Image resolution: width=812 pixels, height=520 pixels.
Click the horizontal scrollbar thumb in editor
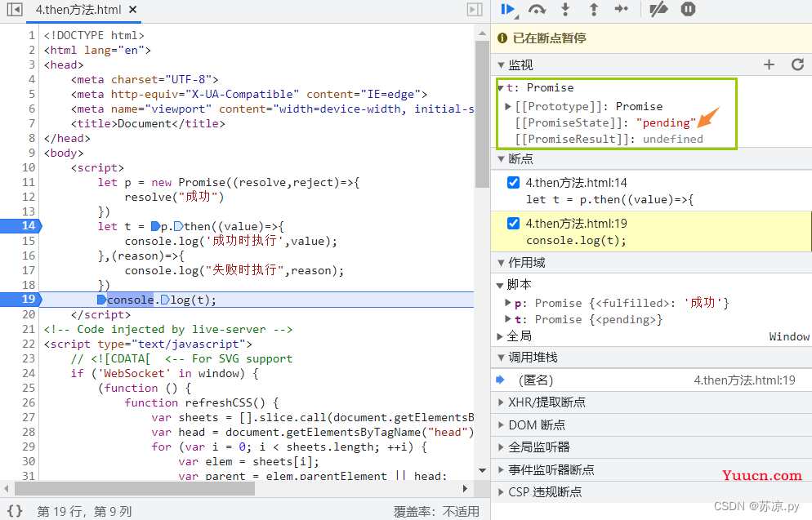click(x=135, y=488)
